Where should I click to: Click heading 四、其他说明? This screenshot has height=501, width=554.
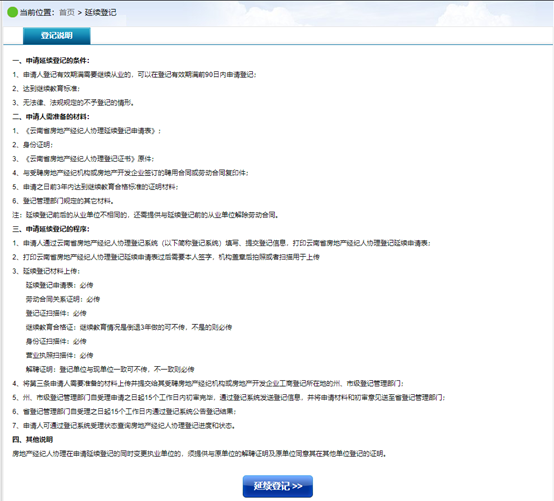(33, 440)
